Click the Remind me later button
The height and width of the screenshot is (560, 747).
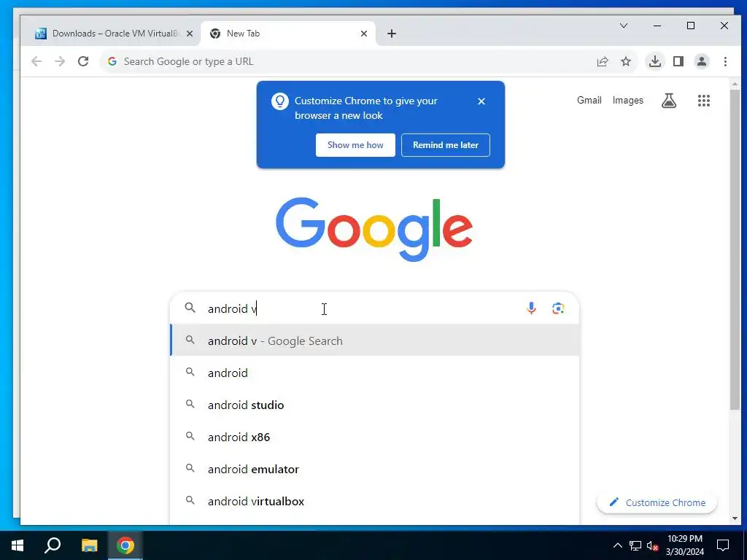(446, 145)
